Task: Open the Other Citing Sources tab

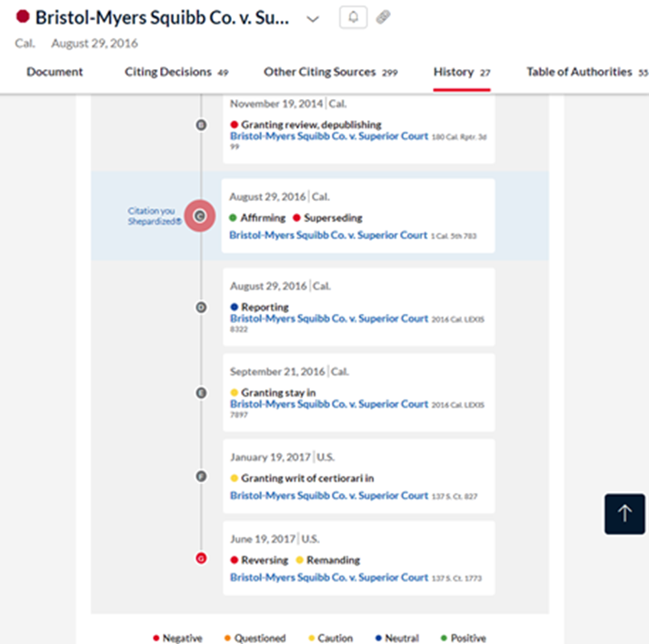Action: pyautogui.click(x=331, y=72)
